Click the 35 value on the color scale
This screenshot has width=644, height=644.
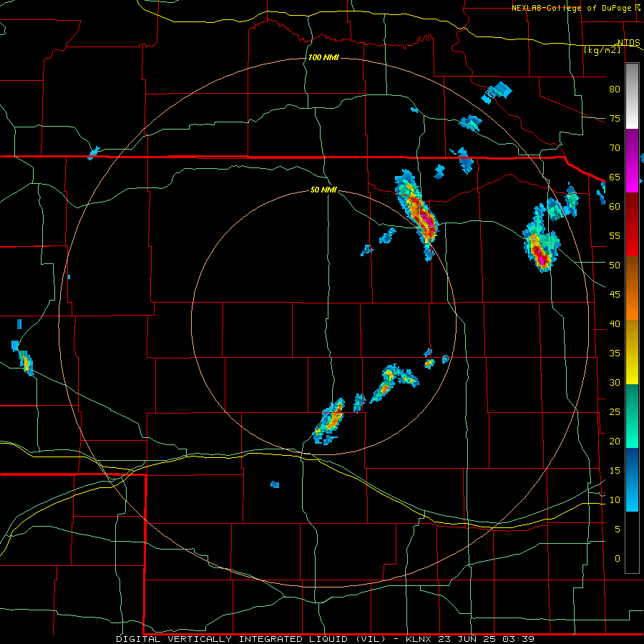point(615,353)
